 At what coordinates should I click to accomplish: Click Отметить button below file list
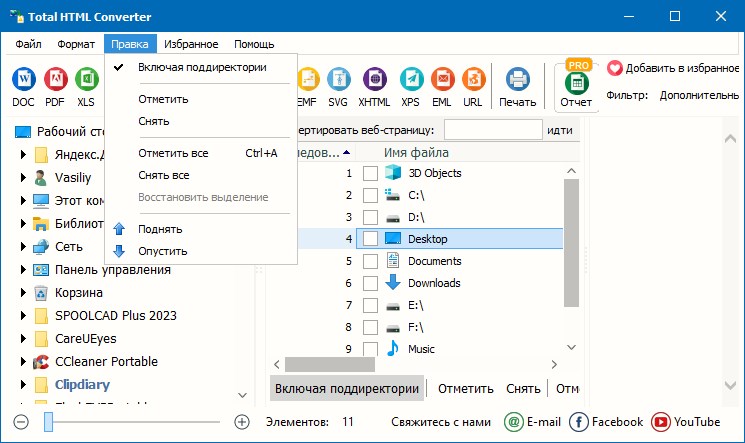click(x=466, y=389)
